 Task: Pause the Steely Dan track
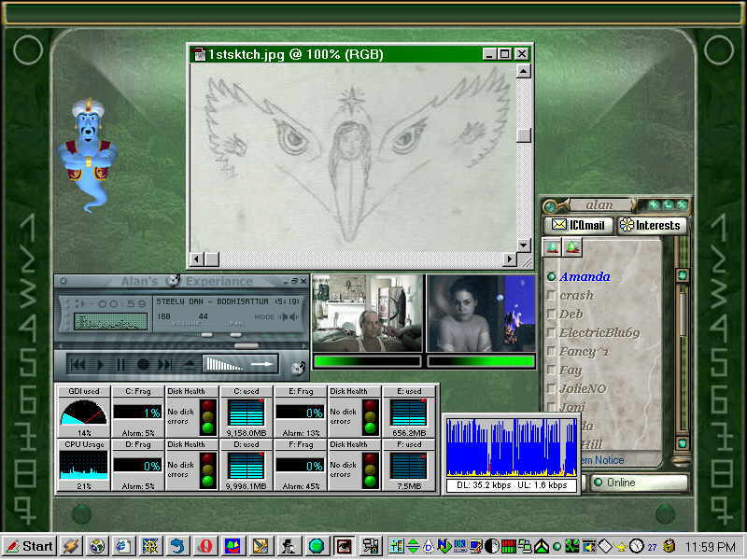(120, 364)
